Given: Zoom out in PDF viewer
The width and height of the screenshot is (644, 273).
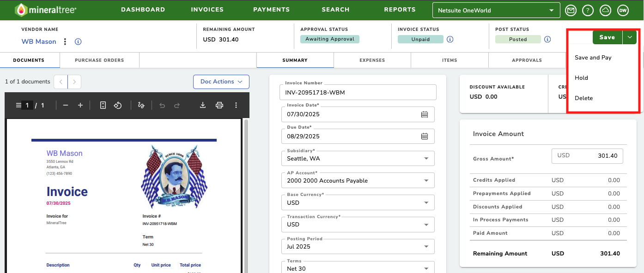Looking at the screenshot, I should pyautogui.click(x=66, y=105).
